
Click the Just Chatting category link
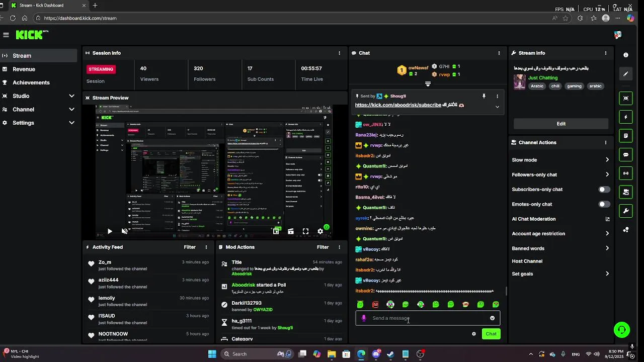543,78
